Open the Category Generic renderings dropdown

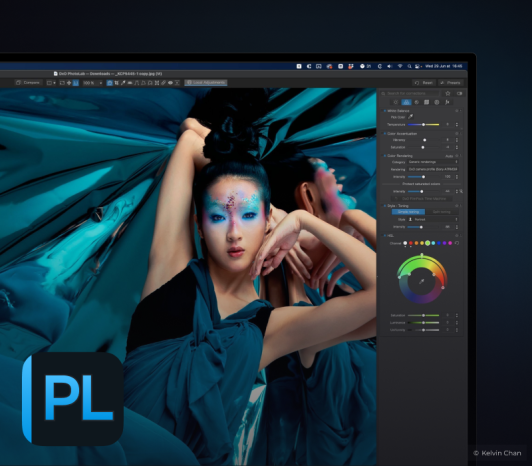point(433,162)
